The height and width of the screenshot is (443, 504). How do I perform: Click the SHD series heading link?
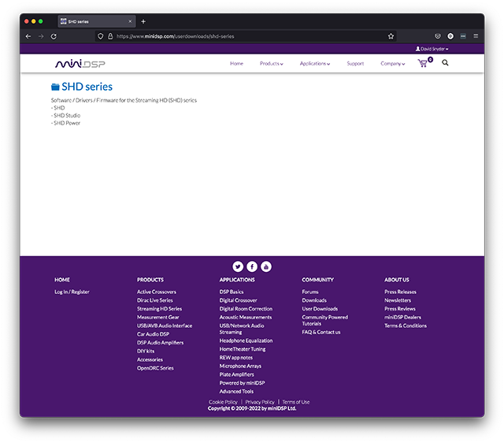click(x=87, y=87)
